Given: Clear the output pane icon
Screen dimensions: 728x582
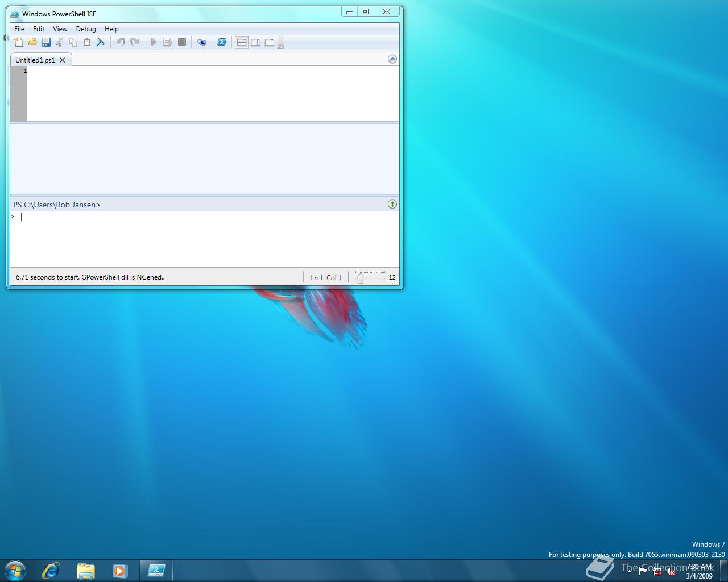Looking at the screenshot, I should click(x=101, y=42).
